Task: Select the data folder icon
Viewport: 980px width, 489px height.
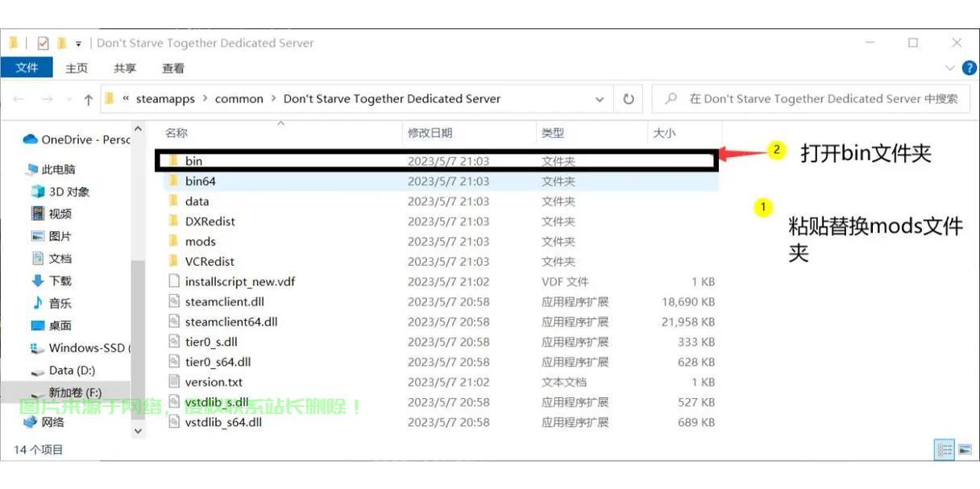Action: tap(173, 201)
